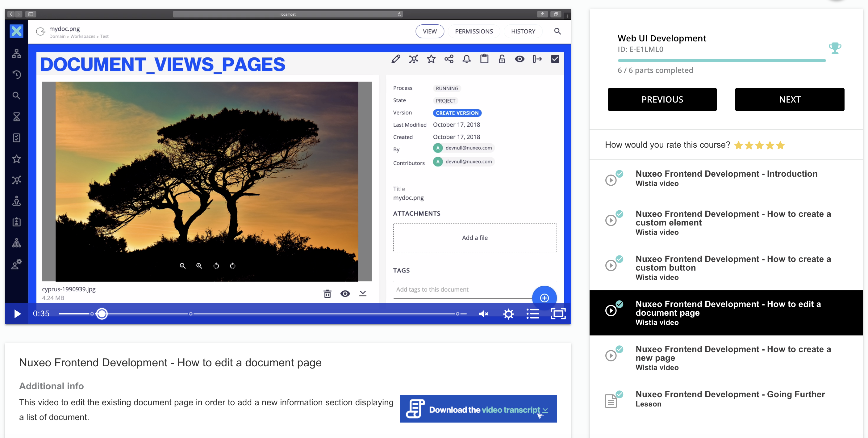Click the video progress scrubber handle

[x=102, y=314]
